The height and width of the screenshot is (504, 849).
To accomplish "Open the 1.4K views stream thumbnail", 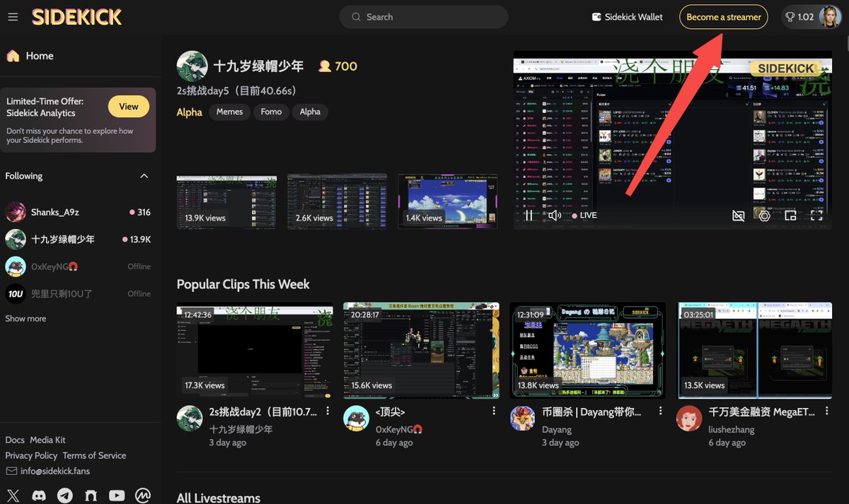I will 448,201.
